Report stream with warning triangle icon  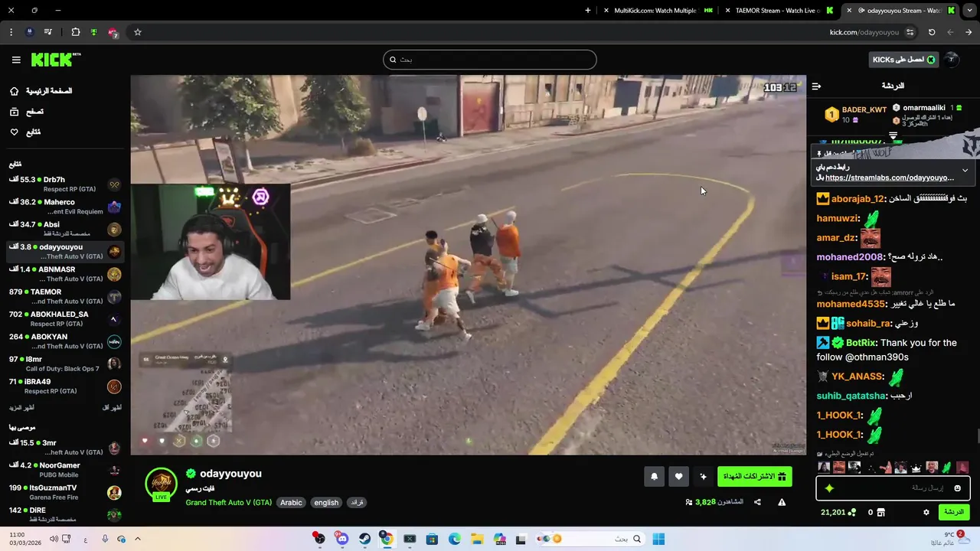coord(782,502)
